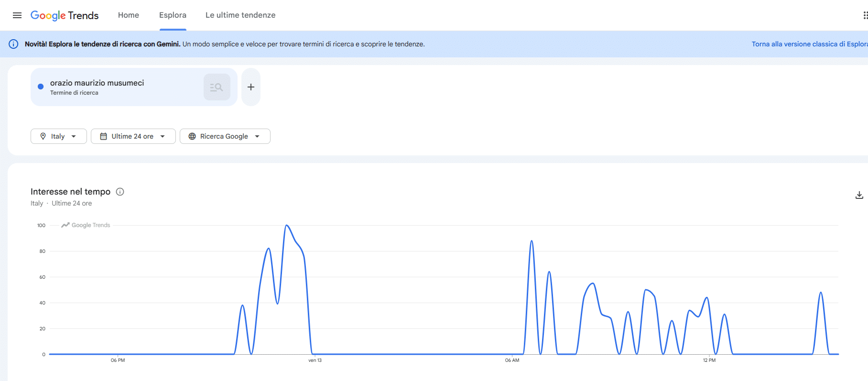Screen dimensions: 868x381
Task: Expand the Italy location dropdown
Action: pyautogui.click(x=58, y=136)
